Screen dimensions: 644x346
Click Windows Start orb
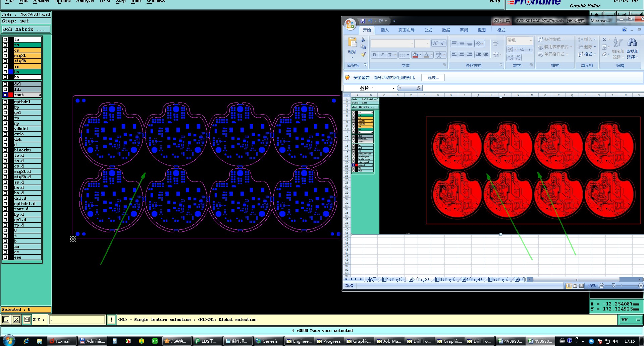(x=9, y=341)
